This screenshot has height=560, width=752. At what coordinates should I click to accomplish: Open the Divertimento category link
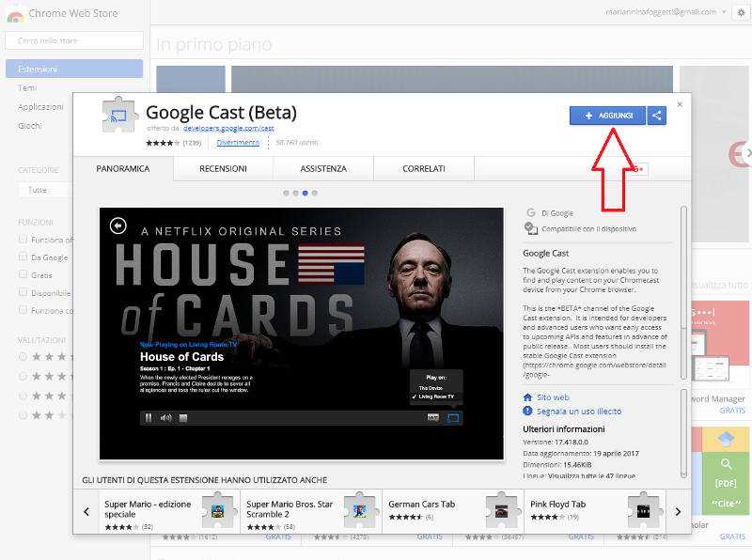[x=238, y=143]
